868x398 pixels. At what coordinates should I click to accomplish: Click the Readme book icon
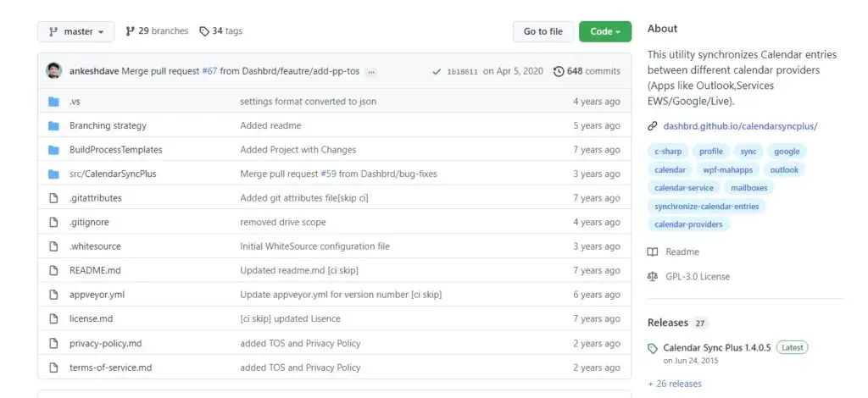(x=653, y=252)
